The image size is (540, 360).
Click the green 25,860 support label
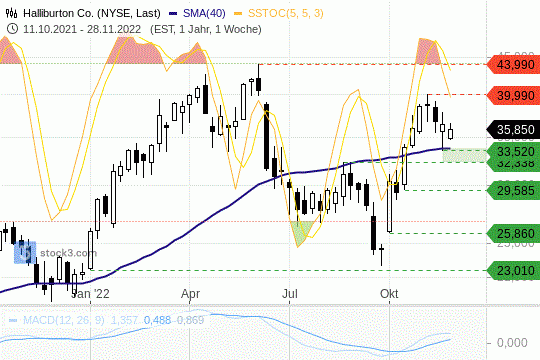(x=513, y=234)
